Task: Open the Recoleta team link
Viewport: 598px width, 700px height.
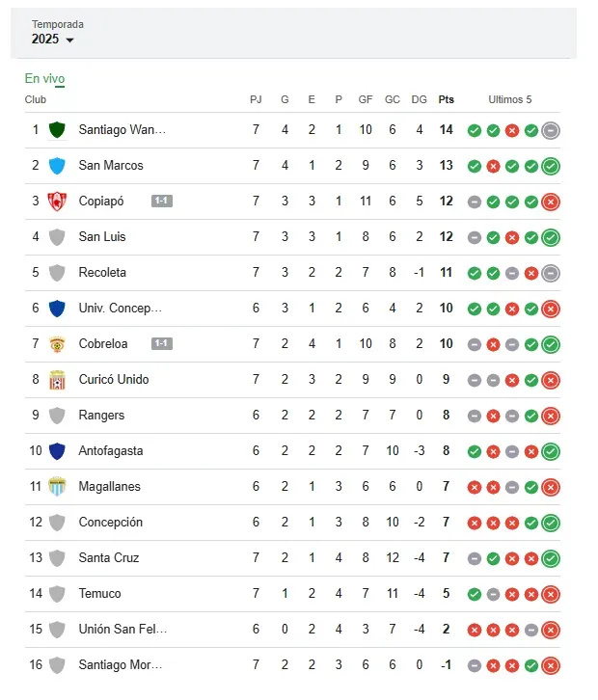Action: point(102,273)
